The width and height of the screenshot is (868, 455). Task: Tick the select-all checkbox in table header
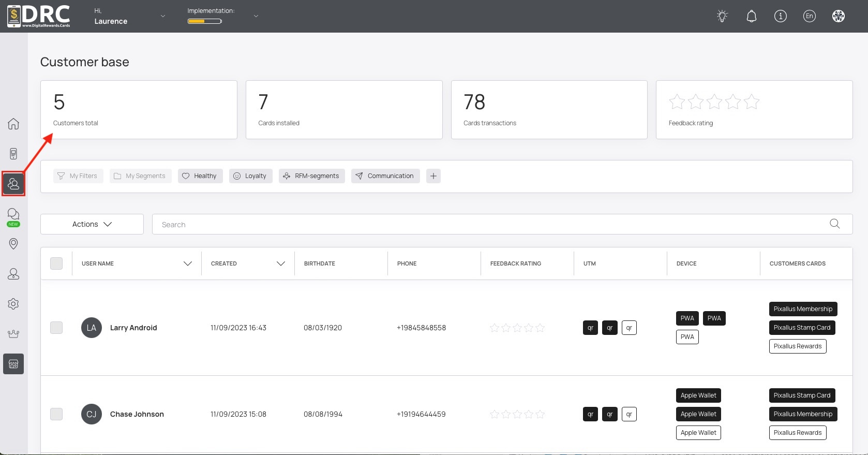tap(56, 263)
